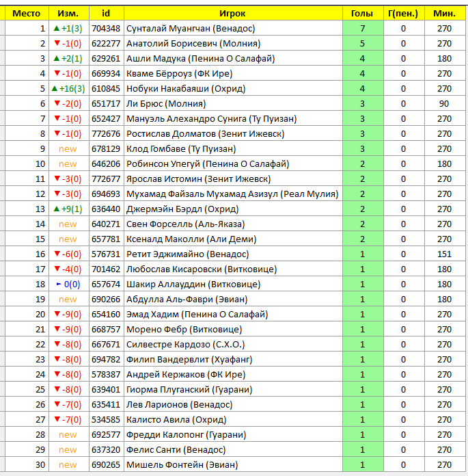Click Фредди Калопонг (Гуарани)
468x476 pixels.
pyautogui.click(x=233, y=435)
